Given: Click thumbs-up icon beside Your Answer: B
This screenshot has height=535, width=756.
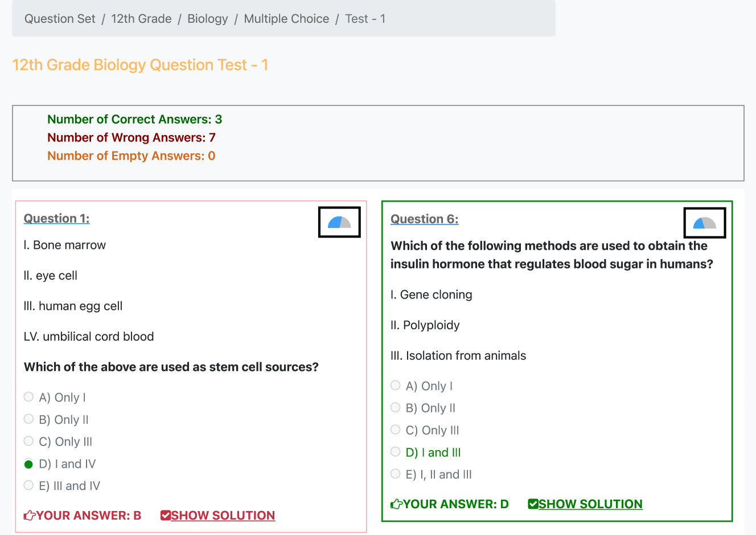Looking at the screenshot, I should pyautogui.click(x=30, y=516).
